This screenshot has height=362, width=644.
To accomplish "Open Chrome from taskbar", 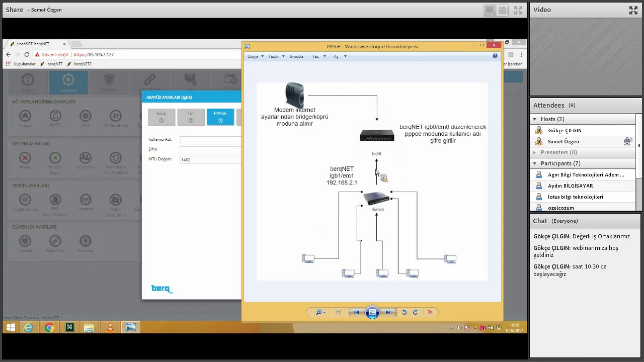I will pyautogui.click(x=49, y=327).
